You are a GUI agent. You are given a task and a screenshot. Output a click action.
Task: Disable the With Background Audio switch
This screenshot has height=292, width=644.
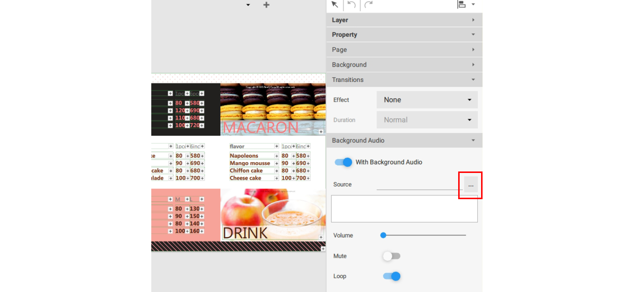[343, 162]
